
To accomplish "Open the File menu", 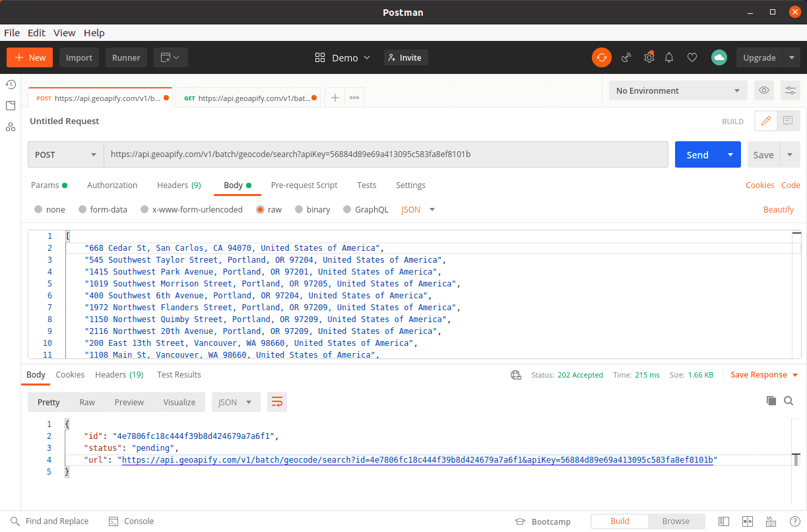I will (x=12, y=32).
